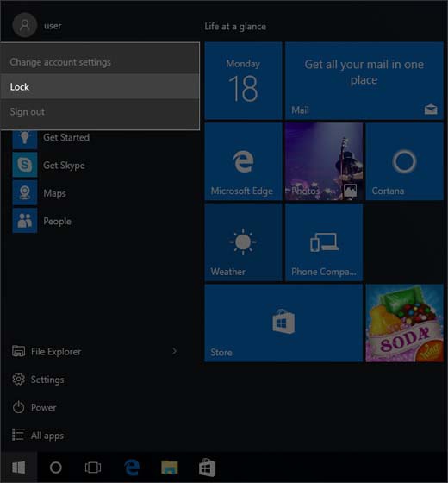Open the Maps app icon
Viewport: 448px width, 483px height.
(x=25, y=193)
